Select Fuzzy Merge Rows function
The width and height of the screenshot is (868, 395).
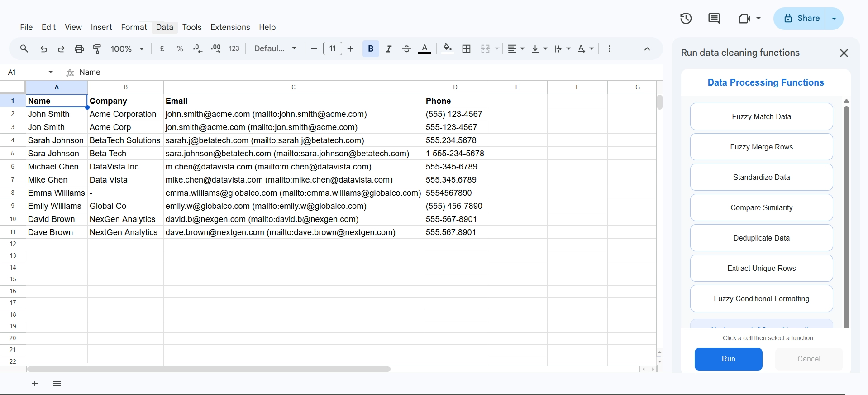click(761, 147)
